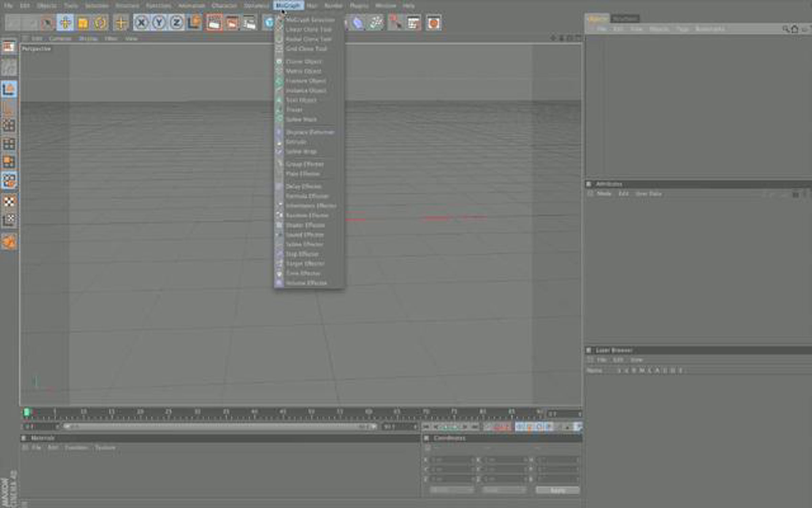
Task: Select the checkerboard Texture mode icon
Action: point(9,202)
